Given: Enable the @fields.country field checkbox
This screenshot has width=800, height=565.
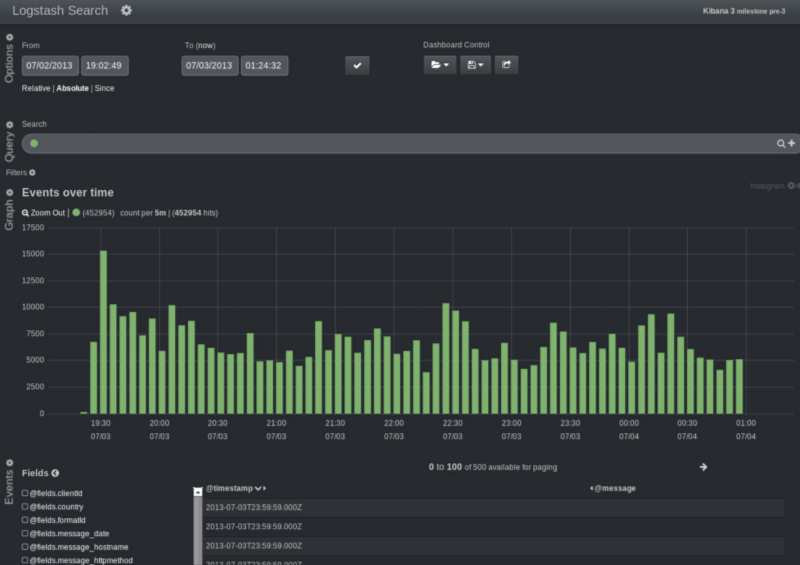Looking at the screenshot, I should (25, 507).
